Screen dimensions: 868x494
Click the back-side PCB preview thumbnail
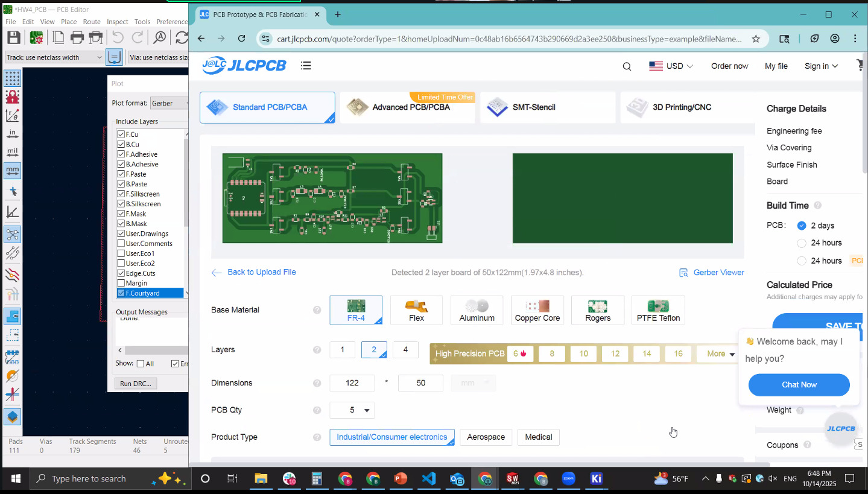tap(622, 198)
